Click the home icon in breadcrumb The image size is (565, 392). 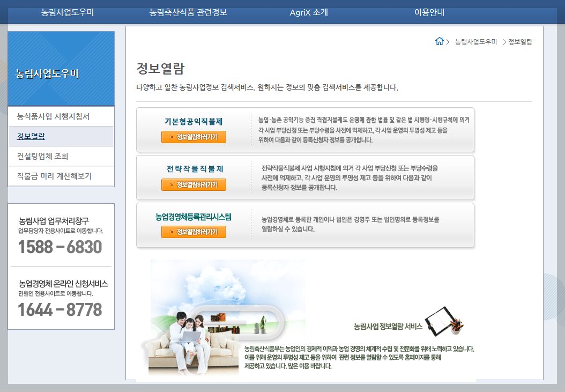pos(439,41)
